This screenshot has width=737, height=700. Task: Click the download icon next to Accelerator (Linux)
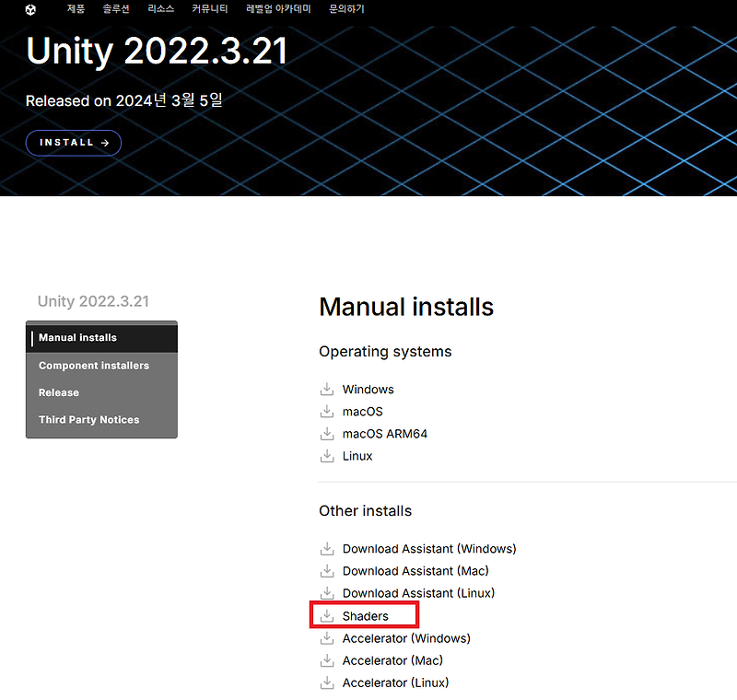click(327, 682)
